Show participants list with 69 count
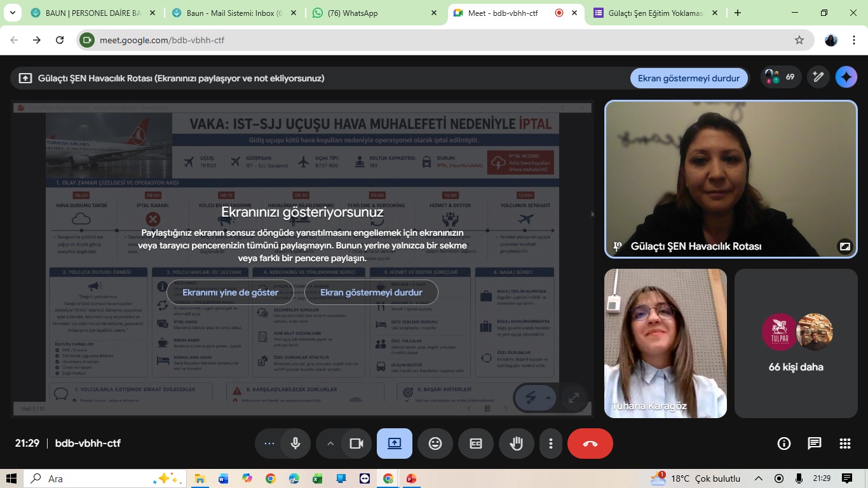 [x=781, y=78]
